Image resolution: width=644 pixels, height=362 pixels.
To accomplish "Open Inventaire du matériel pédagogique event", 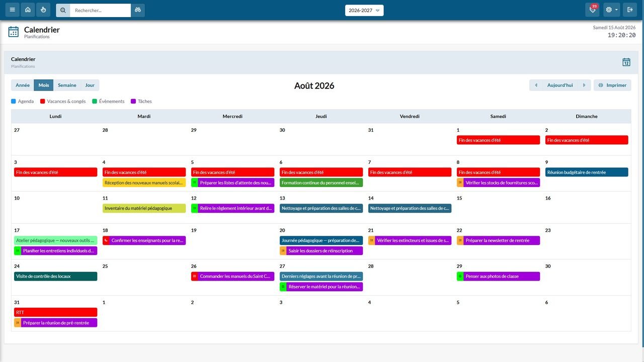I will pos(144,208).
